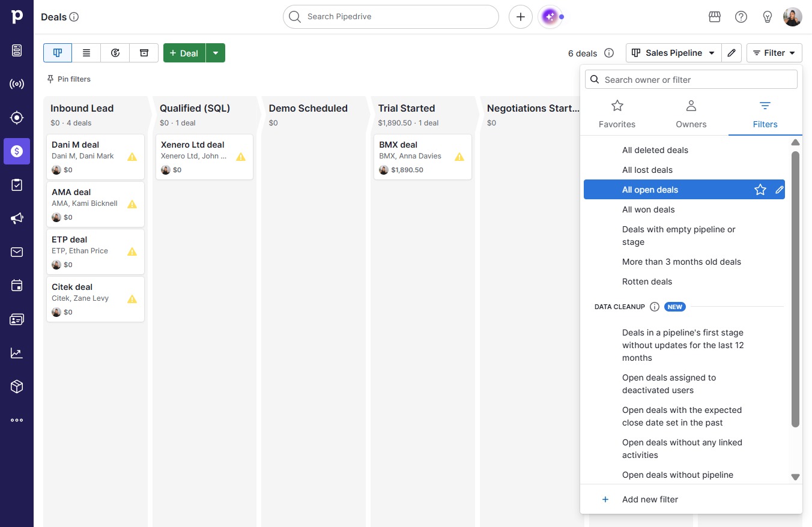Open the Focus target sidebar icon
The image size is (812, 527).
coord(17,118)
